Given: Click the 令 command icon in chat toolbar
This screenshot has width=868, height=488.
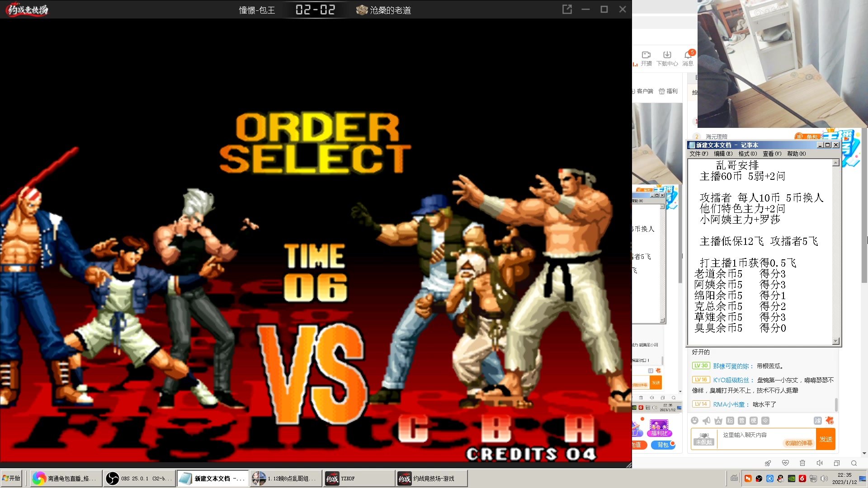Looking at the screenshot, I should [x=765, y=421].
